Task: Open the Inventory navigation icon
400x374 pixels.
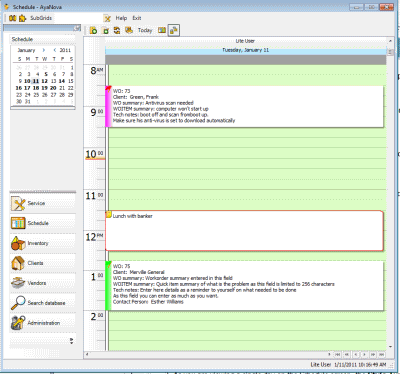Action: tap(18, 243)
